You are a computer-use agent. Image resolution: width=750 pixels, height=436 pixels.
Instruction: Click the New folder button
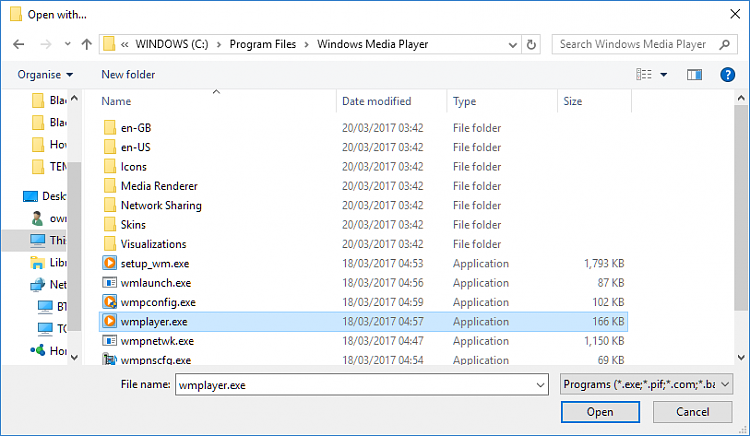click(x=128, y=75)
